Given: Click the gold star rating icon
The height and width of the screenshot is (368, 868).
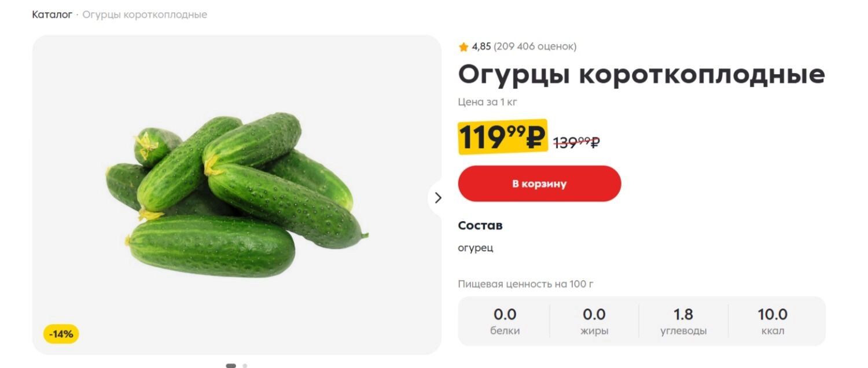Looking at the screenshot, I should (x=464, y=46).
